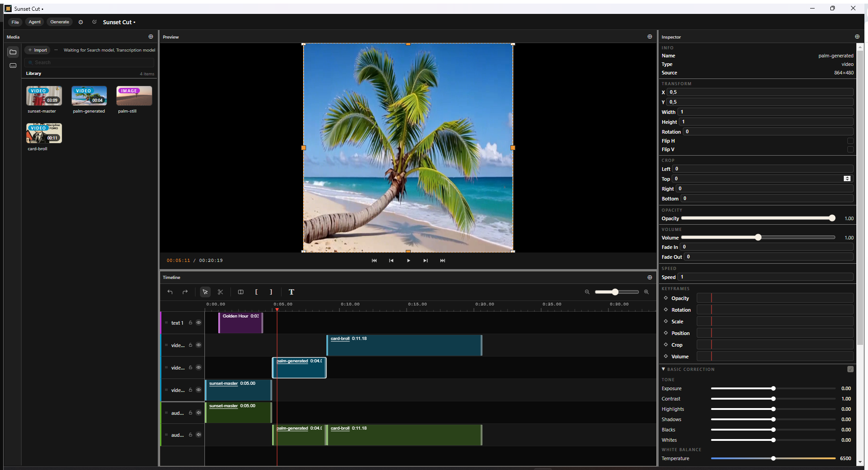Click the split clip icon

pos(241,292)
